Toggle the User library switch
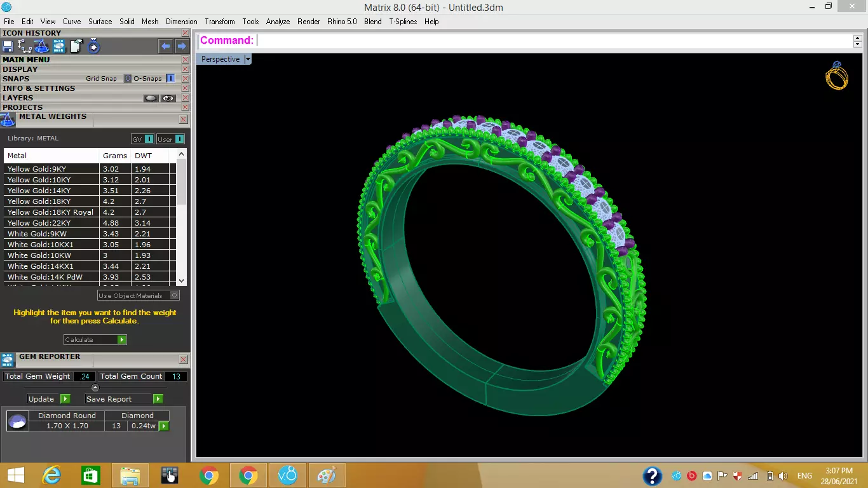Screen dimensions: 868x488 180,139
